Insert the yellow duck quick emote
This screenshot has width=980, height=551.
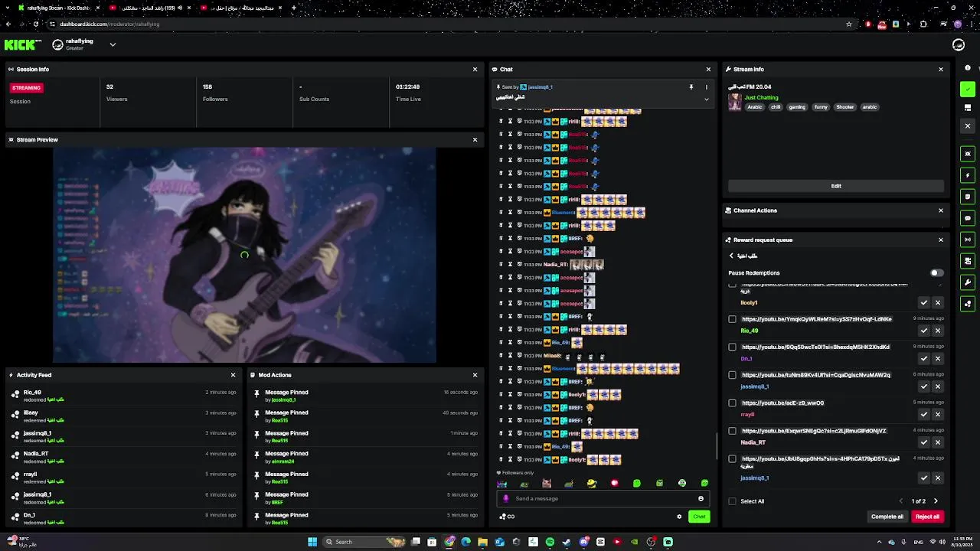click(x=592, y=483)
